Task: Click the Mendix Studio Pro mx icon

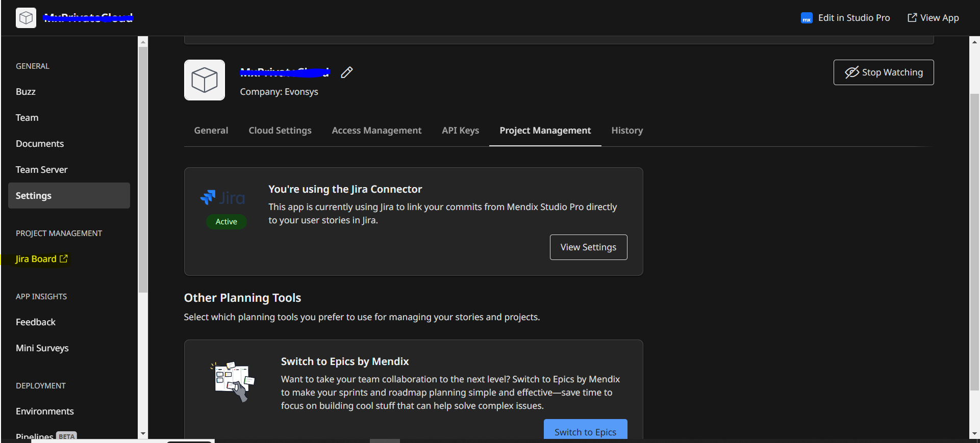Action: click(807, 18)
